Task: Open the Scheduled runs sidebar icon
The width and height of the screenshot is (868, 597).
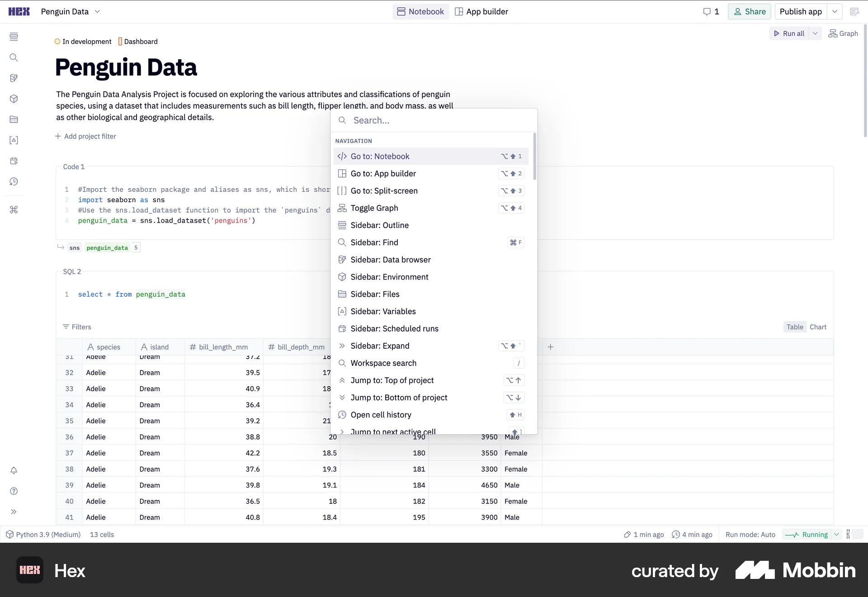Action: pos(14,161)
